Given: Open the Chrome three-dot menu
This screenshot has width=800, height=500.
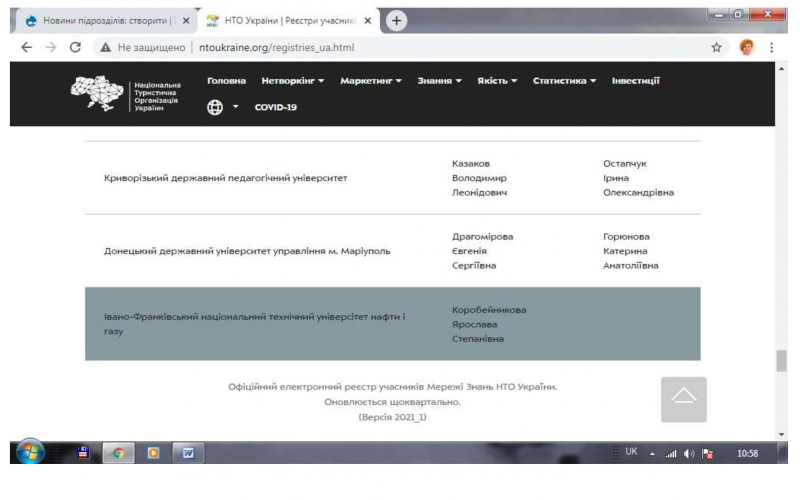Looking at the screenshot, I should click(771, 47).
